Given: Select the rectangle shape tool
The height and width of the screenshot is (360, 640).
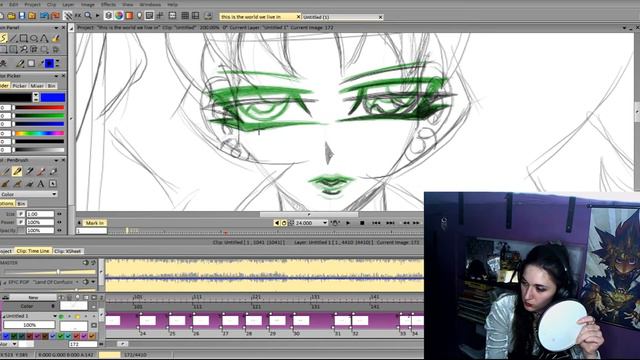Looking at the screenshot, I should tap(24, 38).
